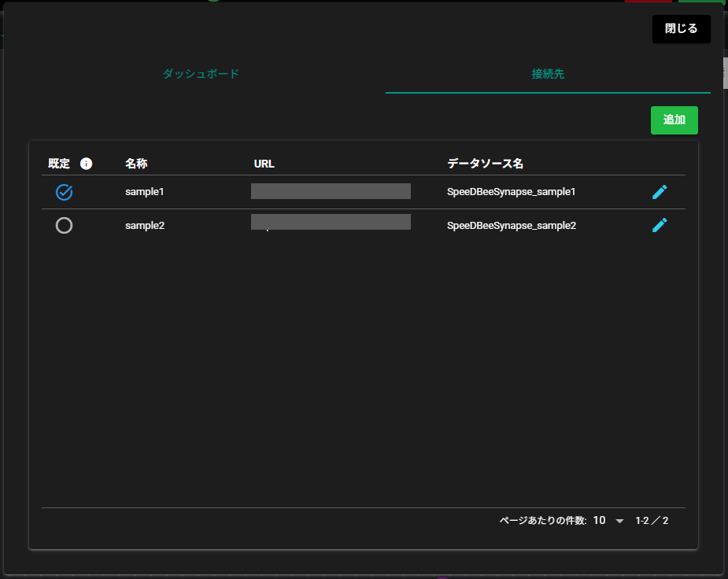
Task: Click the SpeeDBeeSynapse_sample1 data source cell
Action: [511, 192]
